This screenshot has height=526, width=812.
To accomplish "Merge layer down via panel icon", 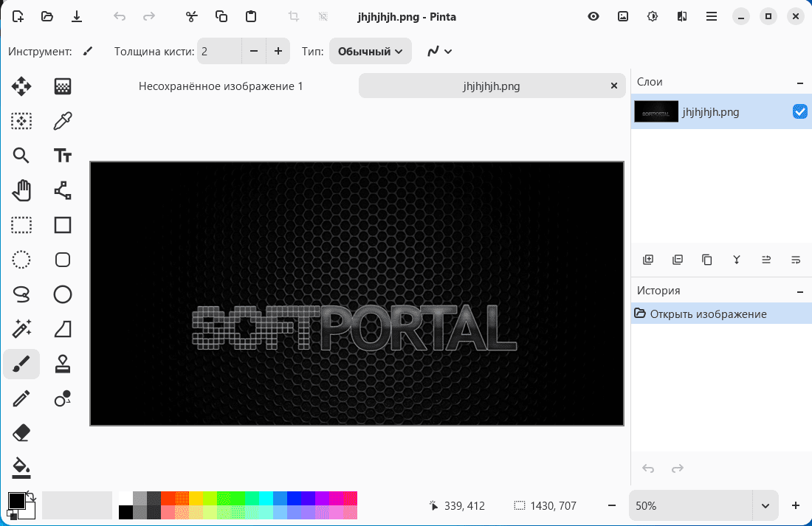I will [x=737, y=260].
